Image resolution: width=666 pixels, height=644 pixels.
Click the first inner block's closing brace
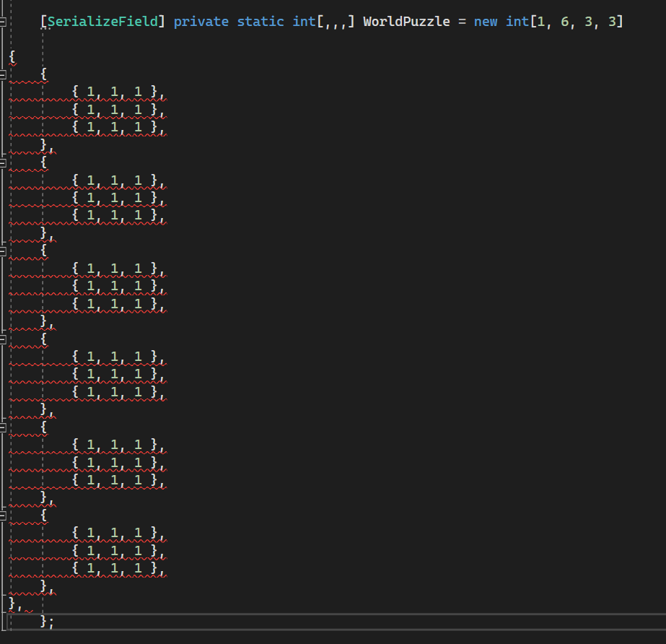(45, 145)
